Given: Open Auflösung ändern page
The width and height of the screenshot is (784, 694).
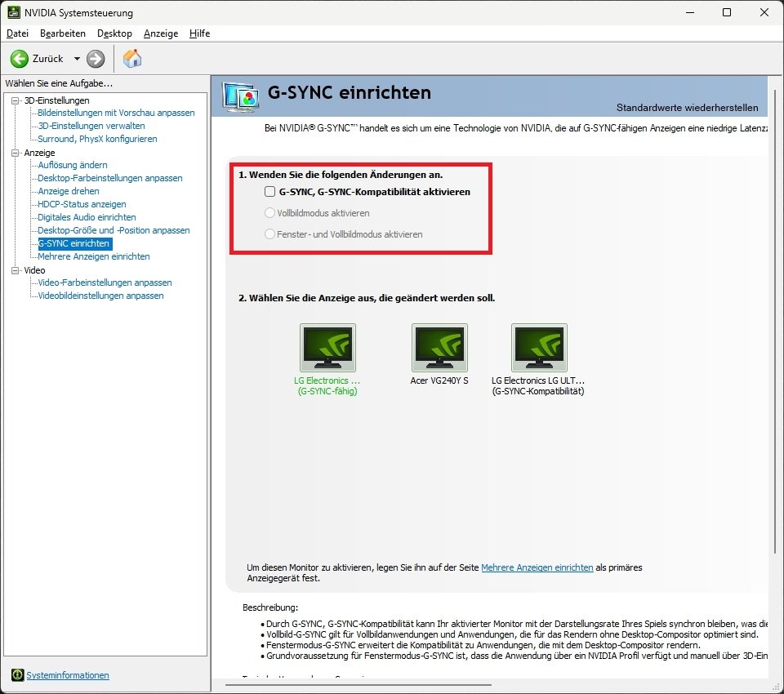Looking at the screenshot, I should point(73,165).
